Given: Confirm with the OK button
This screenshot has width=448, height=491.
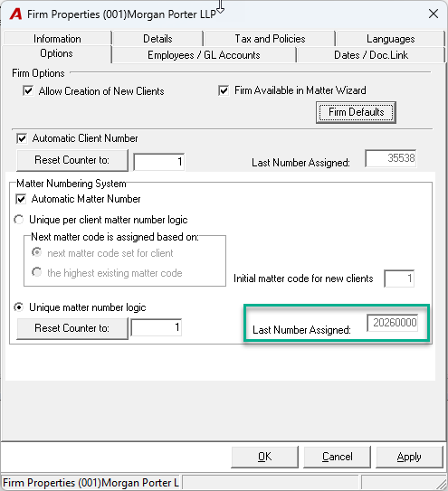Looking at the screenshot, I should pos(264,457).
